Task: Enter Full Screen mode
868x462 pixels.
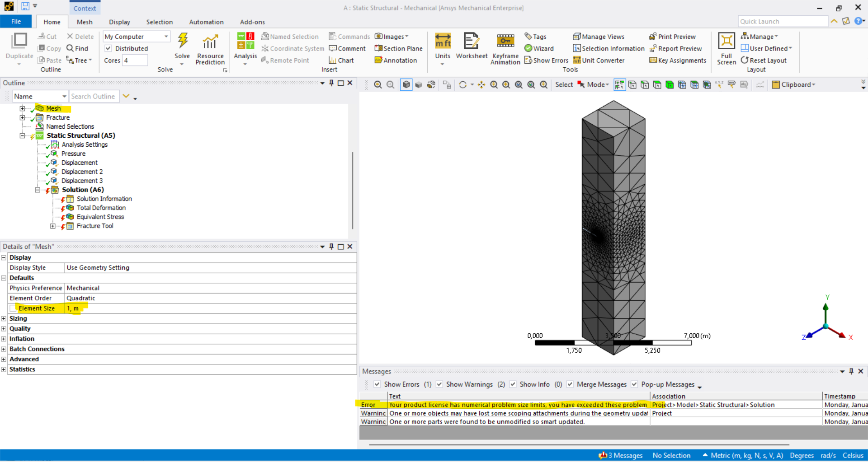Action: tap(726, 48)
